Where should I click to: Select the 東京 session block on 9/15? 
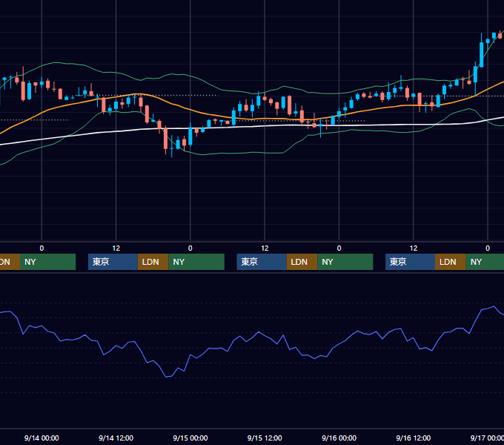click(262, 262)
